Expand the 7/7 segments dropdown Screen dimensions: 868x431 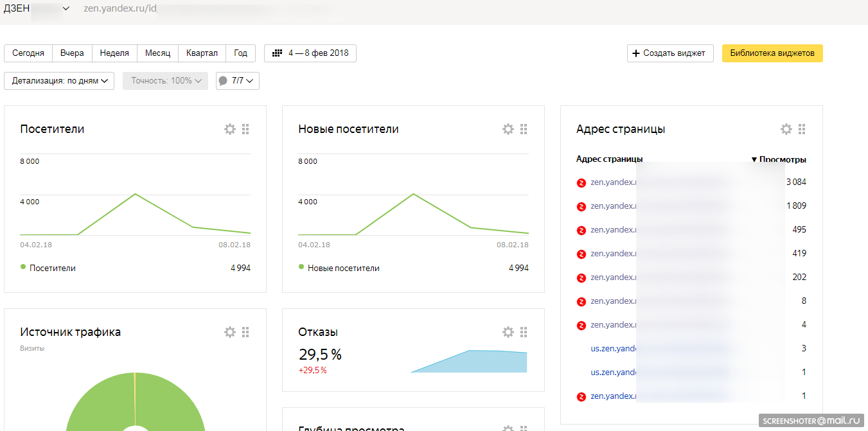click(238, 81)
